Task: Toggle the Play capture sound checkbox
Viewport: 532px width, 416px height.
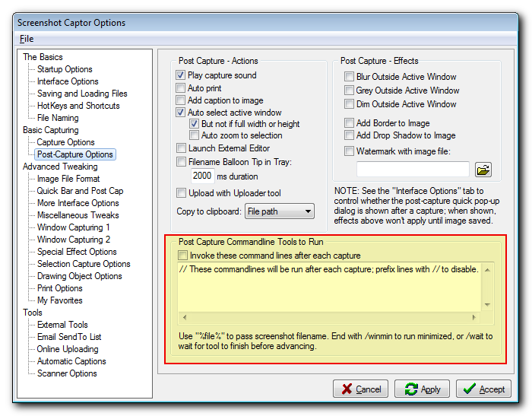Action: (181, 75)
